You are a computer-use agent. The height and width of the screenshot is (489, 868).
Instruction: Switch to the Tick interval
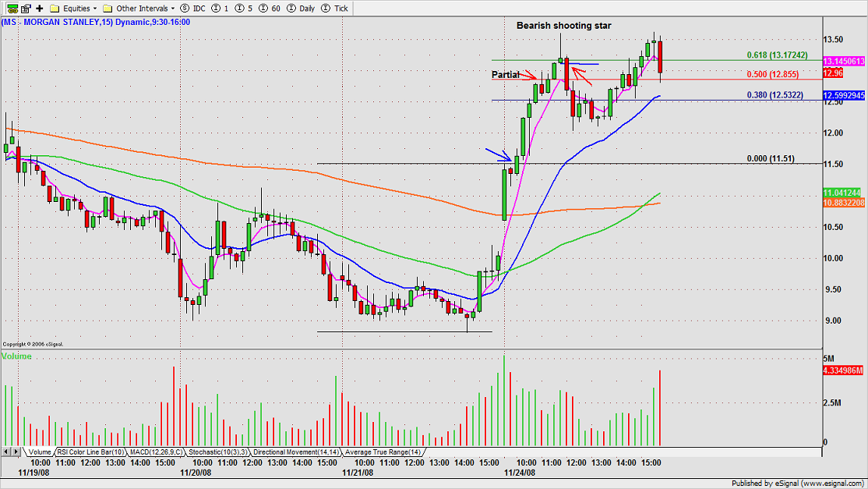pyautogui.click(x=335, y=9)
